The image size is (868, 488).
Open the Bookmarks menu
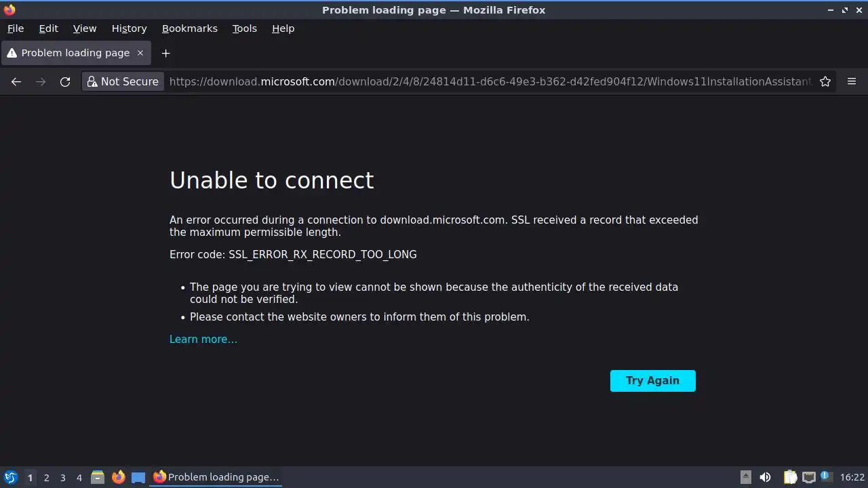189,28
